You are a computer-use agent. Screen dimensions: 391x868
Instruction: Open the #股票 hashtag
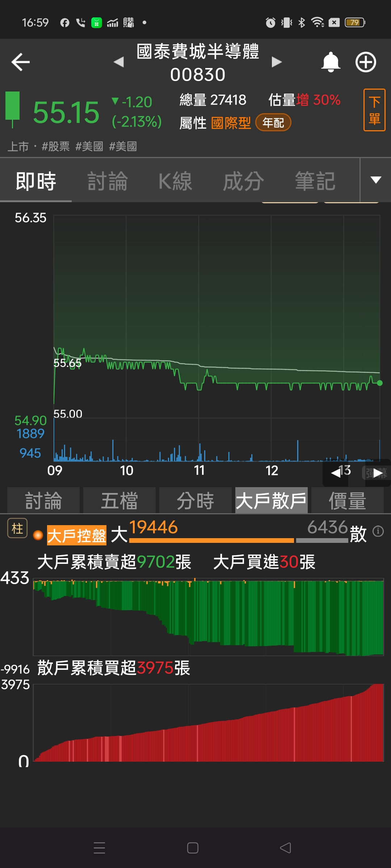pyautogui.click(x=55, y=146)
